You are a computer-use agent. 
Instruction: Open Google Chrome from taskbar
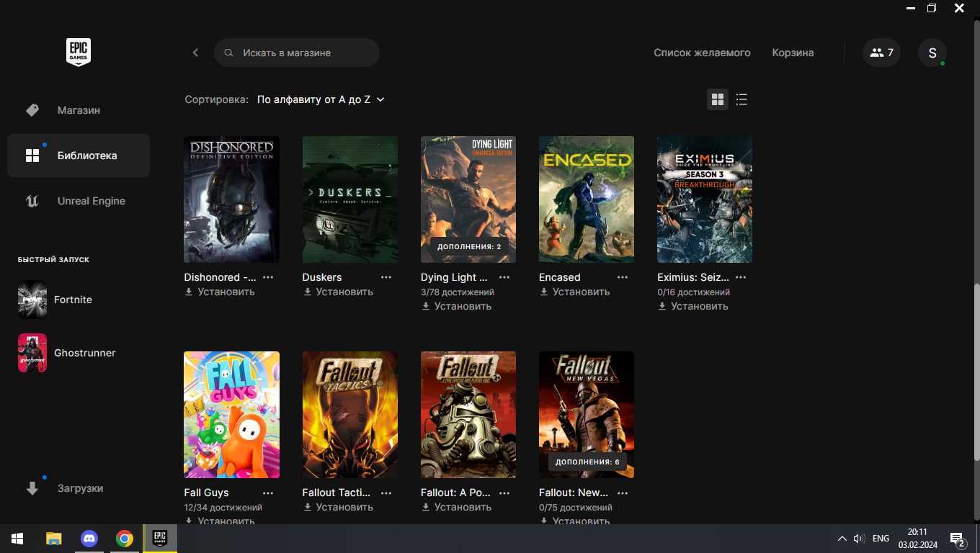[125, 539]
